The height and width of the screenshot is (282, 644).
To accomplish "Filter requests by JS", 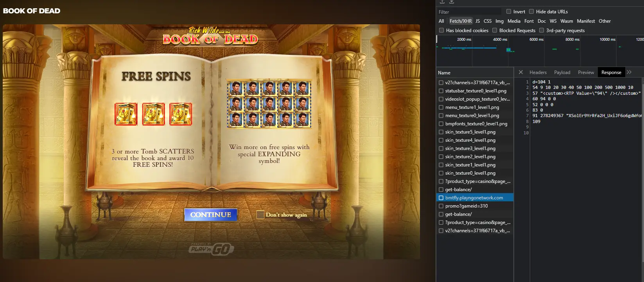I will [x=477, y=21].
